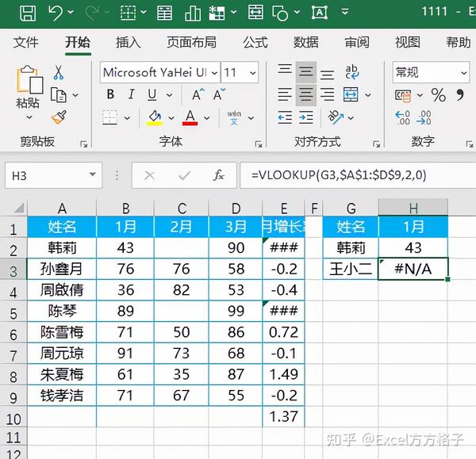476x459 pixels.
Task: Click the text orientation icon
Action: [x=336, y=117]
